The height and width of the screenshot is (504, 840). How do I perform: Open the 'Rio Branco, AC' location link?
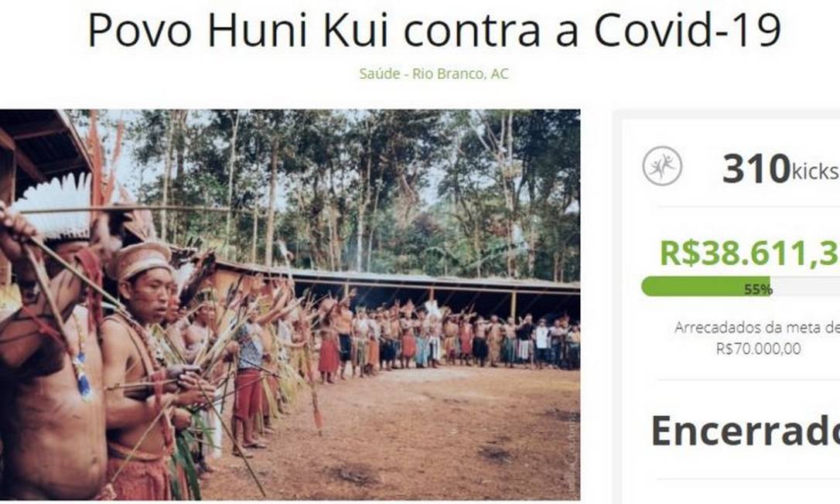(x=460, y=74)
